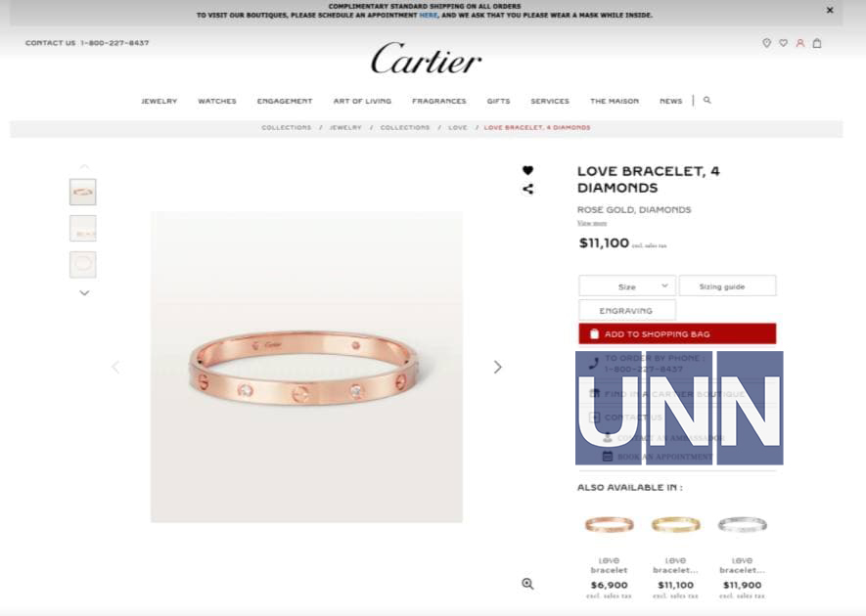This screenshot has width=866, height=616.
Task: Click the search magnifier icon
Action: click(706, 101)
